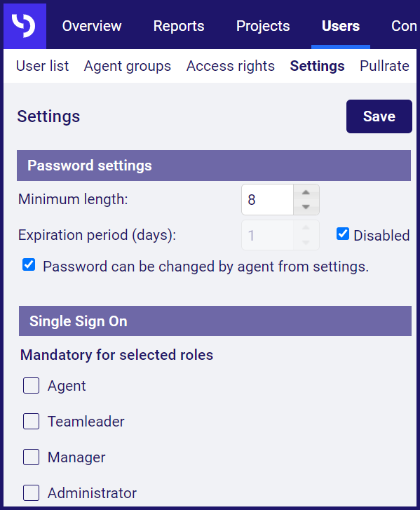Screen dimensions: 420x510
Task: Check the Manager role checkbox
Action: (x=32, y=457)
